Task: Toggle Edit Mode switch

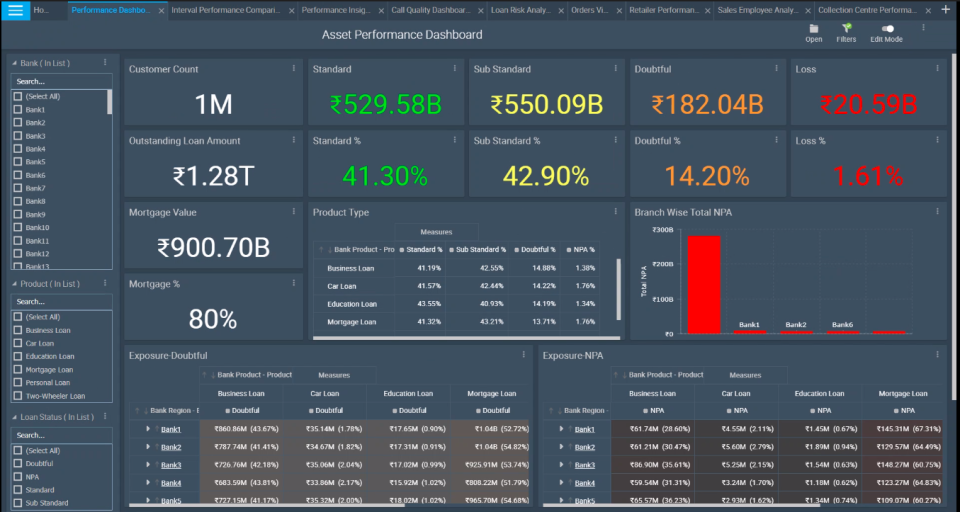Action: pos(886,28)
